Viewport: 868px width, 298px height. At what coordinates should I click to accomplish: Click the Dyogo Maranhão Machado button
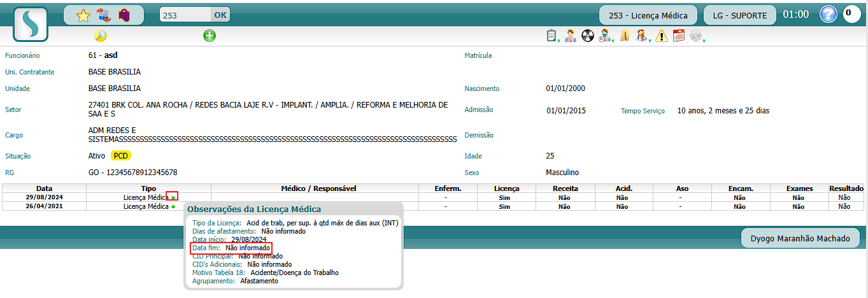click(800, 238)
